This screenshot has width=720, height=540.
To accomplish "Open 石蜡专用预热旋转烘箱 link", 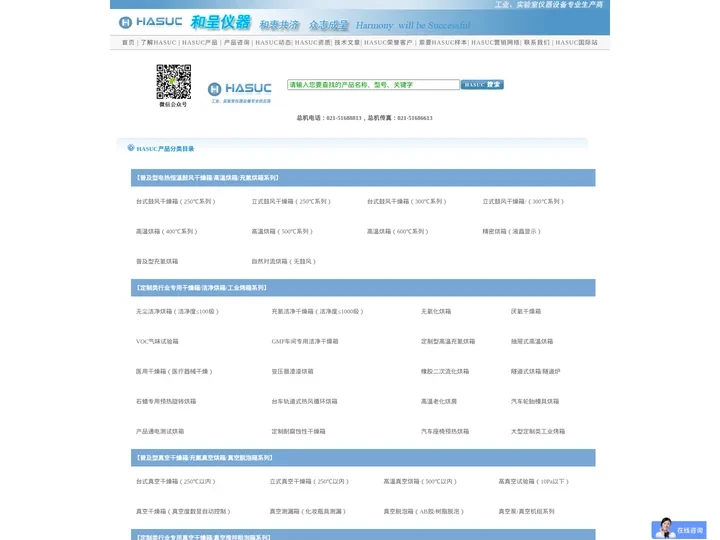I will point(166,401).
